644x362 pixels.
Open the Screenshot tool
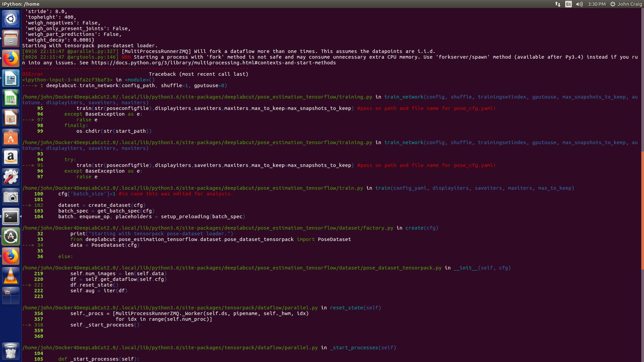coord(11,197)
